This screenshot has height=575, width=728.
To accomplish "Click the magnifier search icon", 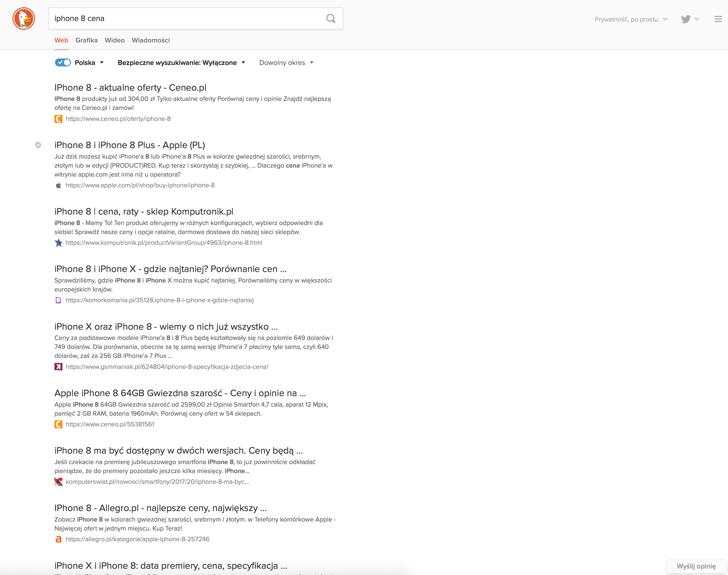I will pos(331,18).
